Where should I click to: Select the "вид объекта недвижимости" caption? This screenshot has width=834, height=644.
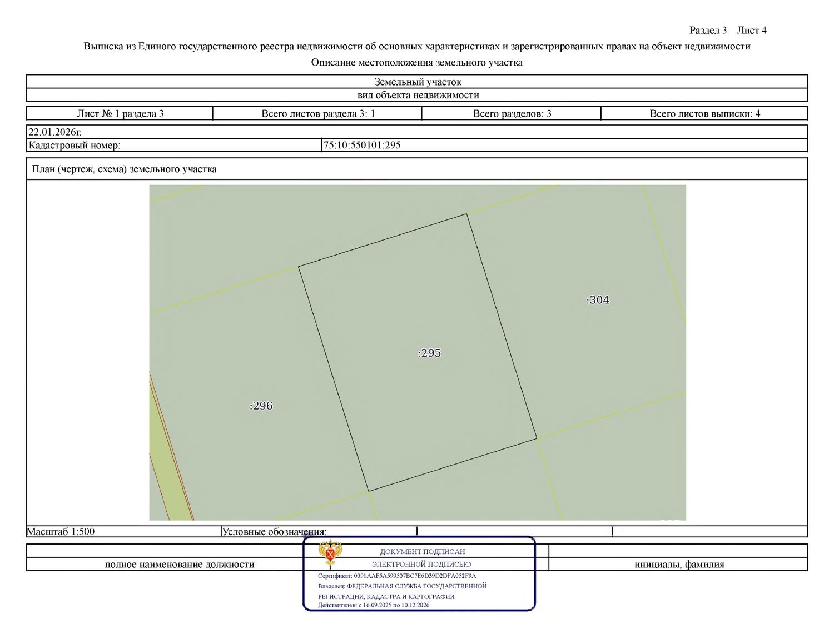click(418, 95)
